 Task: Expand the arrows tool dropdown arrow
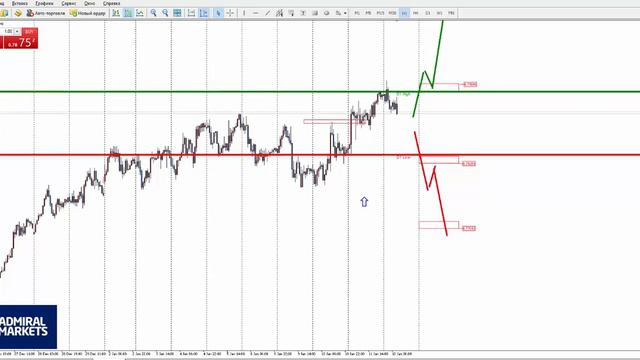point(345,13)
